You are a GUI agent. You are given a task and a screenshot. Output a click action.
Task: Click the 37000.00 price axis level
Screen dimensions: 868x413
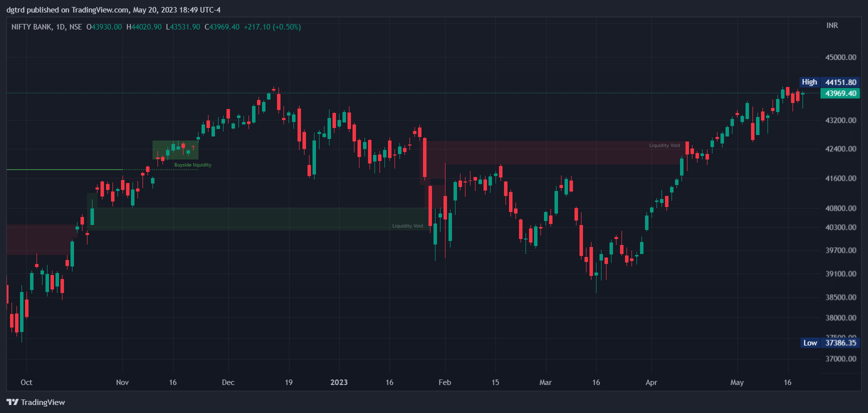840,359
